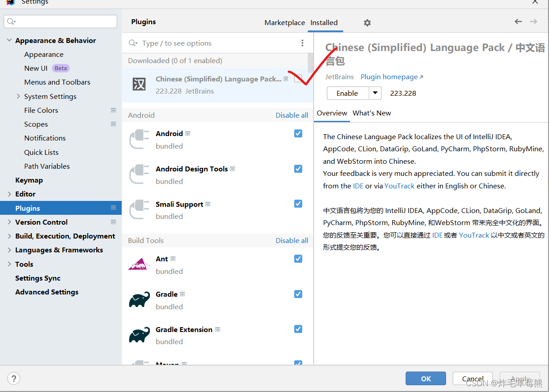
Task: Expand the Editor section
Action: (x=9, y=194)
